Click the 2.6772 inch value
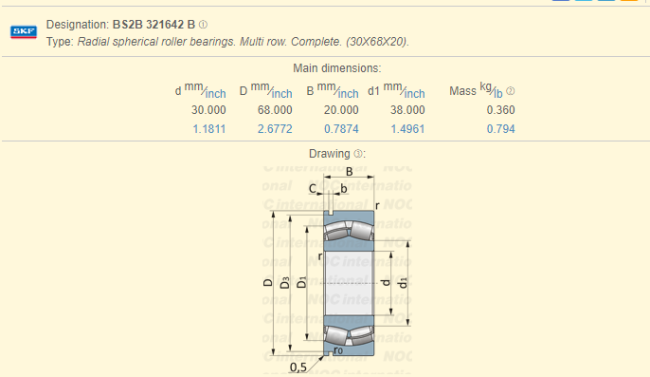The width and height of the screenshot is (650, 377). click(x=275, y=129)
